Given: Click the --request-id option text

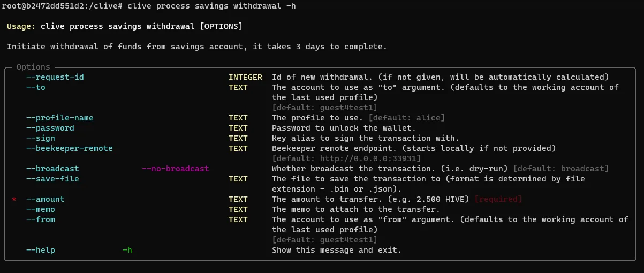Looking at the screenshot, I should [55, 77].
